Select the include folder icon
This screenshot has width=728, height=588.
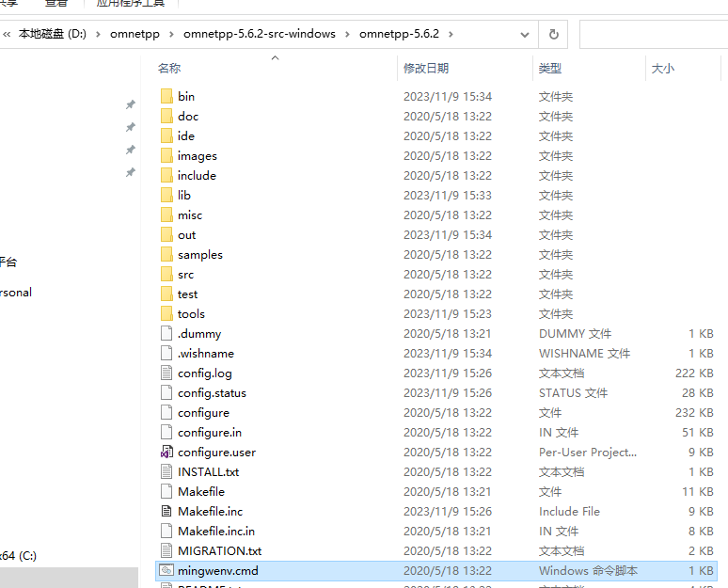166,175
